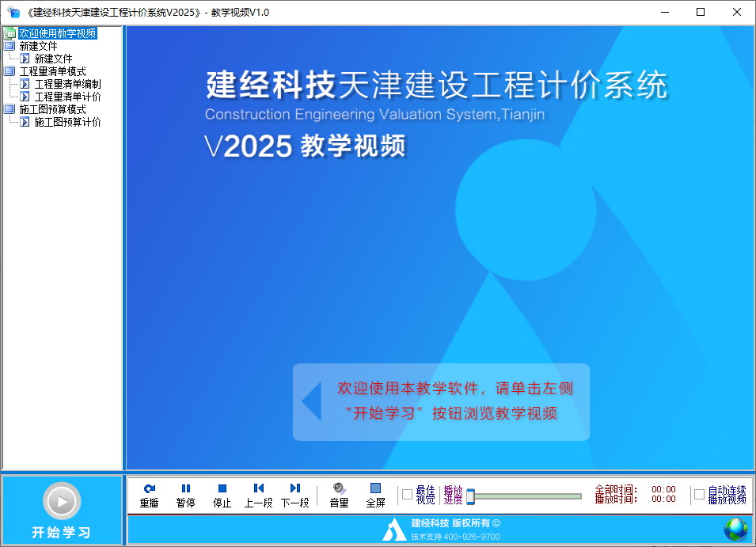
Task: Collapse the 施工图预算模式 parent node
Action: pyautogui.click(x=9, y=109)
